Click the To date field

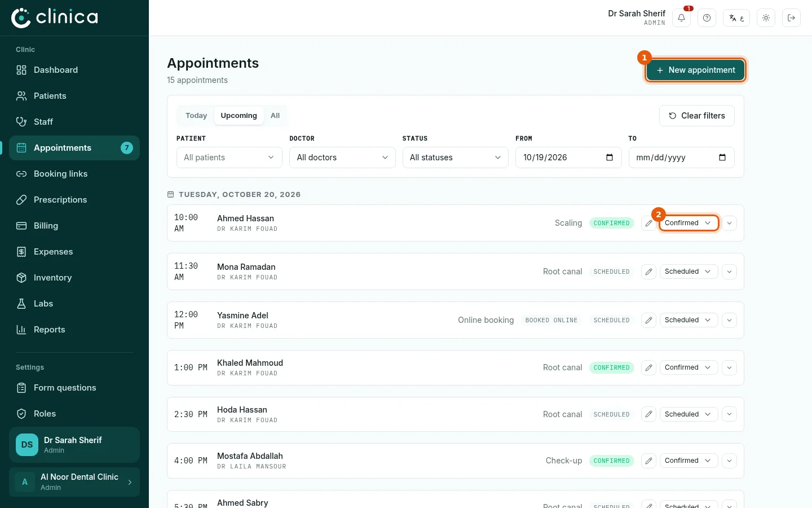(x=681, y=157)
